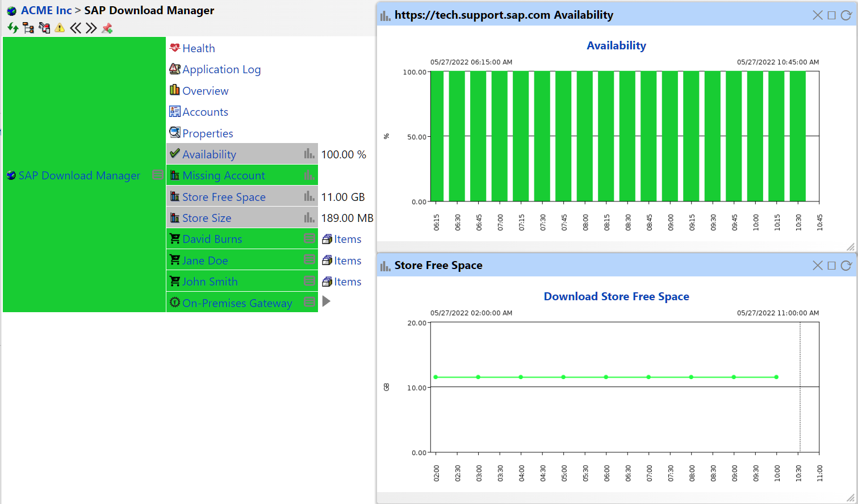Open the Properties link
The image size is (858, 504).
coord(207,133)
